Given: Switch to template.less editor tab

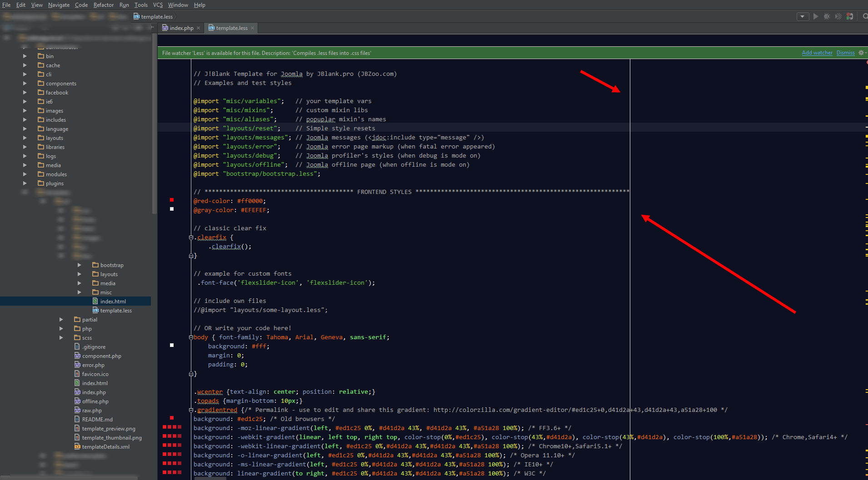Looking at the screenshot, I should tap(232, 28).
